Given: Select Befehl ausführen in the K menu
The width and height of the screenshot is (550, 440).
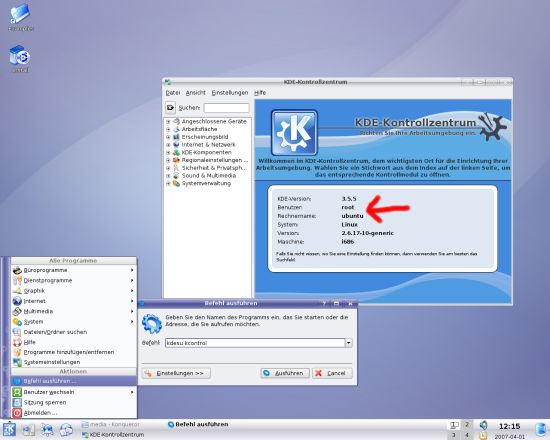Looking at the screenshot, I should point(74,381).
